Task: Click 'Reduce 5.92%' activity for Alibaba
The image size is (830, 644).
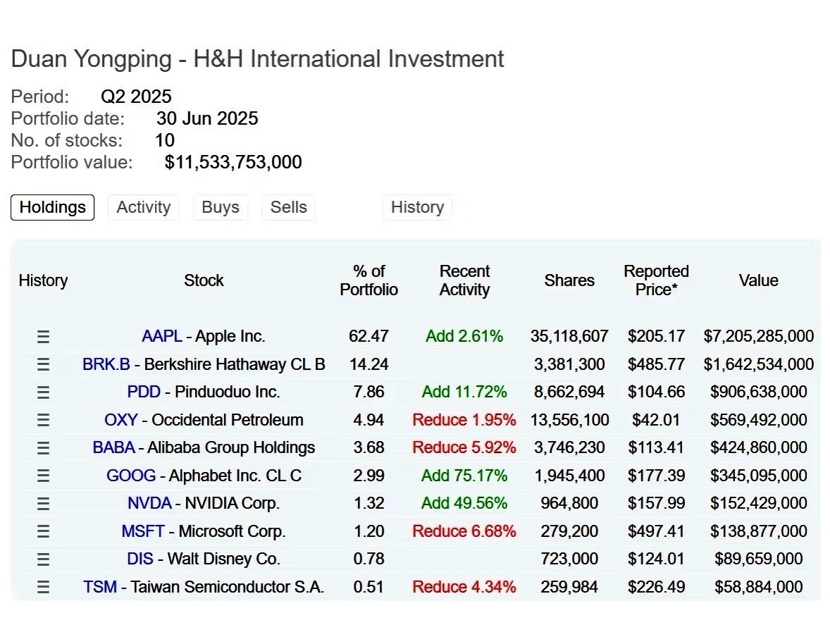Action: click(x=464, y=447)
